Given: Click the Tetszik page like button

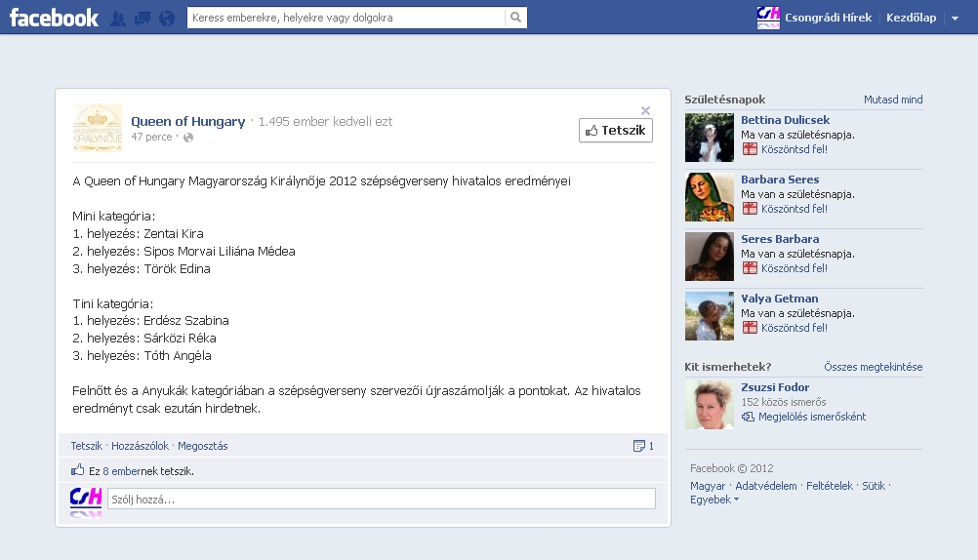Looking at the screenshot, I should [x=616, y=131].
